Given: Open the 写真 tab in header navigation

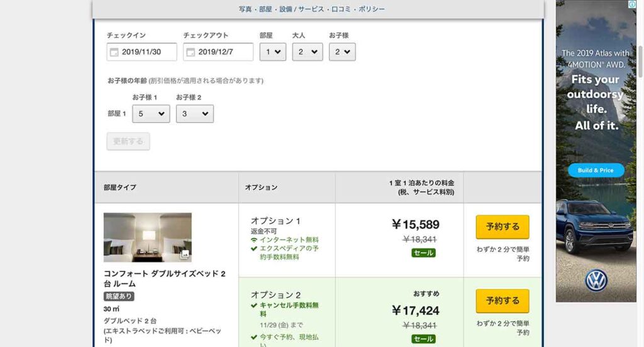Looking at the screenshot, I should click(245, 9).
